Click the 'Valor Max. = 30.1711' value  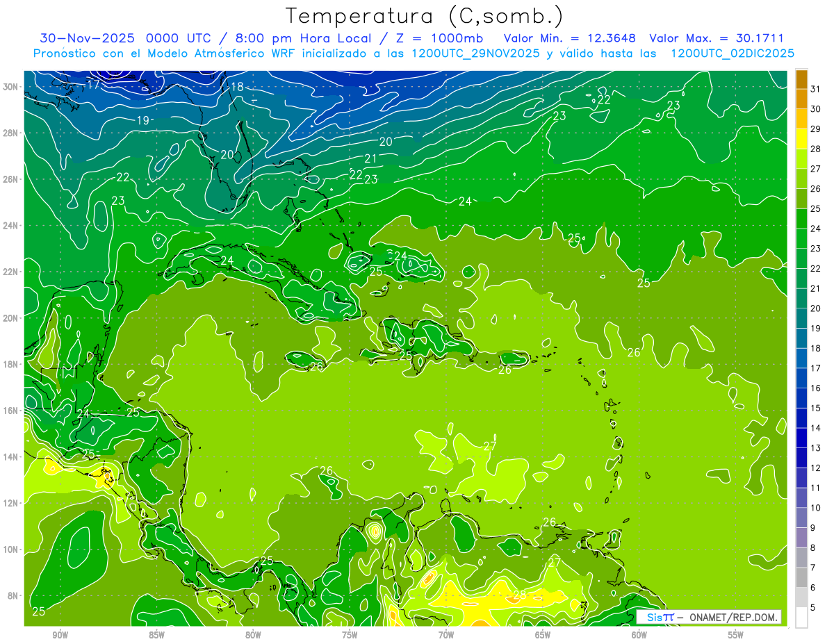pos(717,38)
